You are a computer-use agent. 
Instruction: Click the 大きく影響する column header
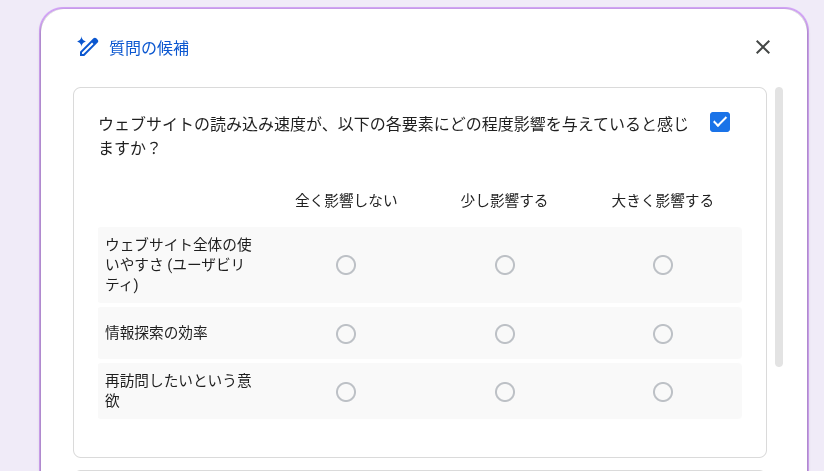pos(662,201)
